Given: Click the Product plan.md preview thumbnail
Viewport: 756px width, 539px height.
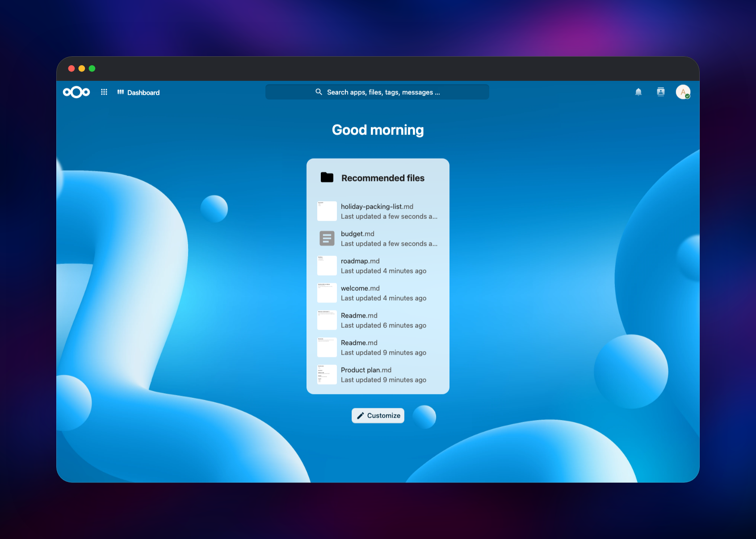Looking at the screenshot, I should (327, 375).
